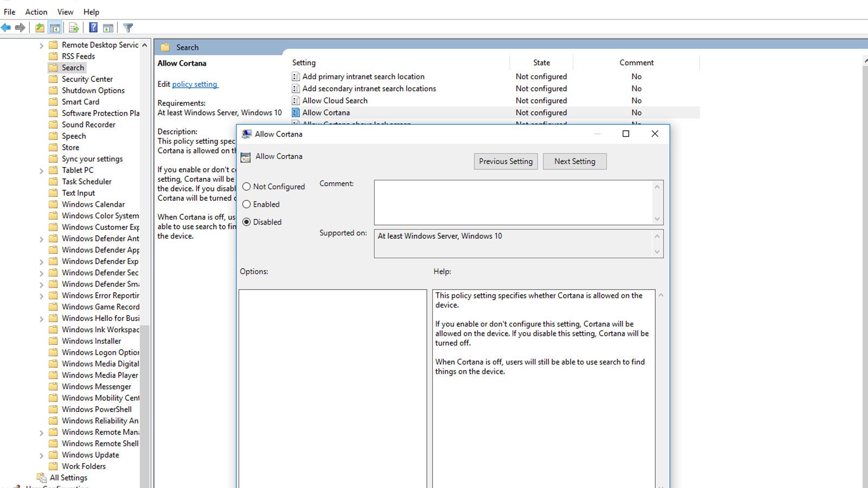The width and height of the screenshot is (868, 488).
Task: Click the Next Setting button
Action: click(575, 161)
